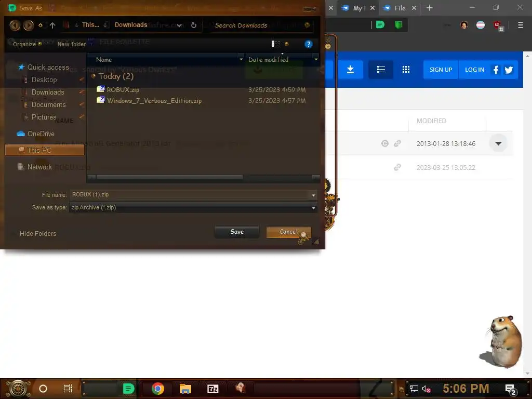This screenshot has height=399, width=532.
Task: Open the Start menu gear button
Action: 18,389
